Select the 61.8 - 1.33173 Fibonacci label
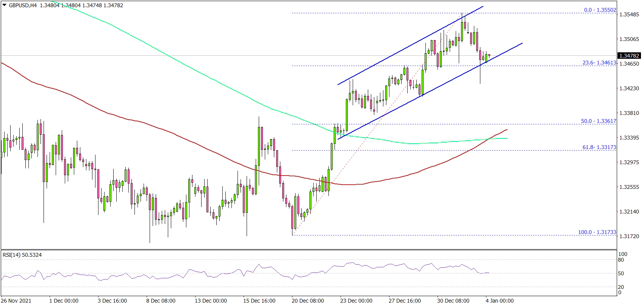 599,147
